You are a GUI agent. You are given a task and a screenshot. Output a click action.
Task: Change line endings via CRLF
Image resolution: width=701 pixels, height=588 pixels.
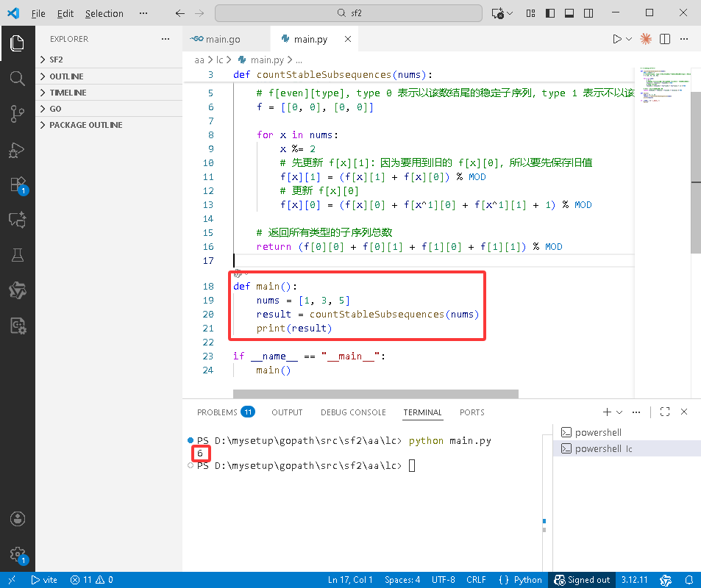click(x=476, y=580)
